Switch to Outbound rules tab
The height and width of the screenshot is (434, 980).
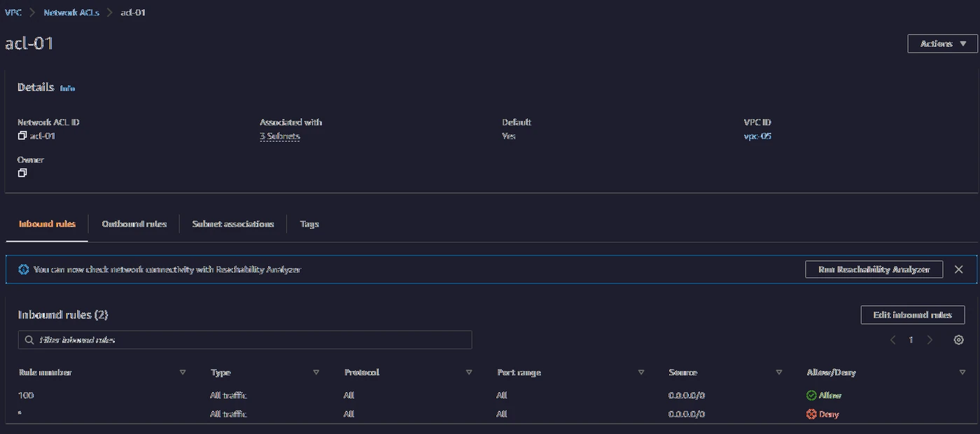pos(134,224)
